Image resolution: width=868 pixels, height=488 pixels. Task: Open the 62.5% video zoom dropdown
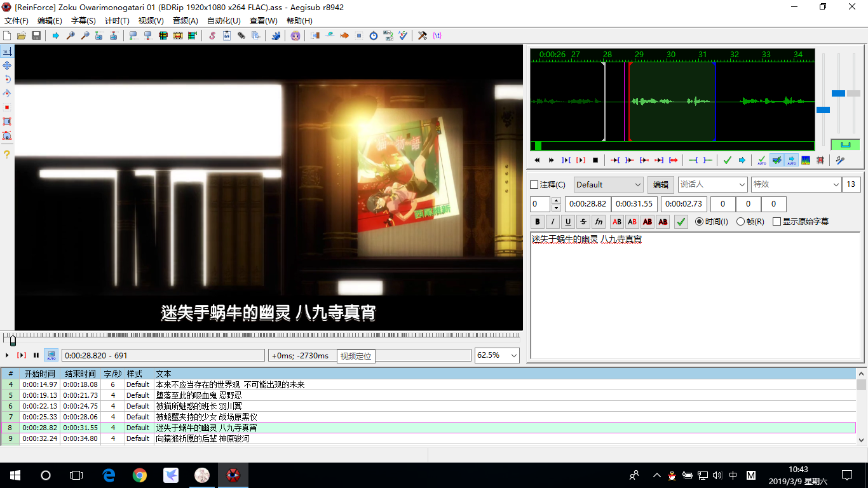coord(497,355)
